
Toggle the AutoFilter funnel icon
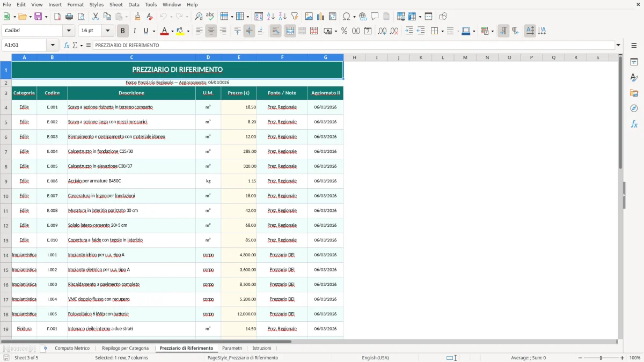(294, 17)
